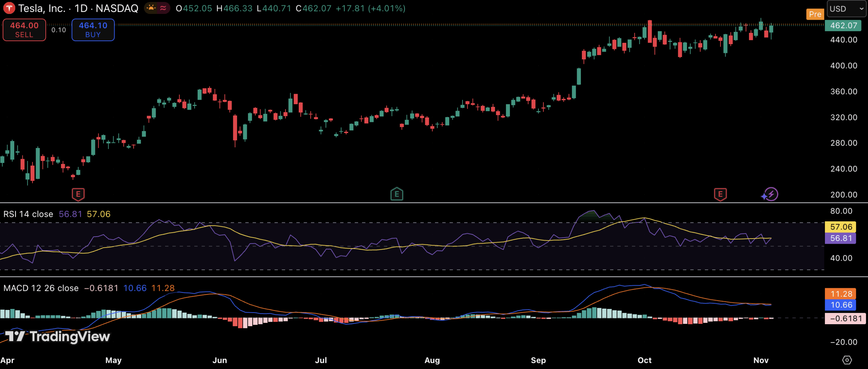Image resolution: width=868 pixels, height=369 pixels.
Task: Click the orange Pre market label
Action: coord(815,14)
